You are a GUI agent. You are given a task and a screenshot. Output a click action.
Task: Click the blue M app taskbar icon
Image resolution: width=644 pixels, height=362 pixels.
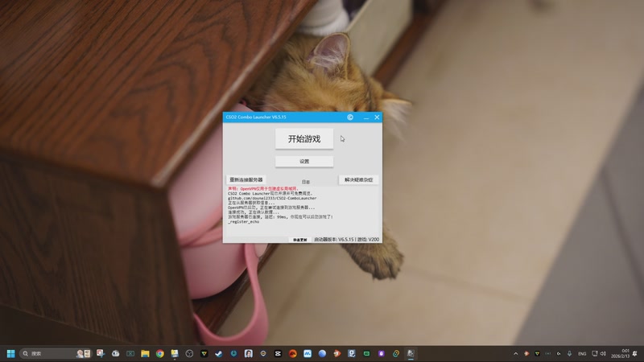[308, 353]
